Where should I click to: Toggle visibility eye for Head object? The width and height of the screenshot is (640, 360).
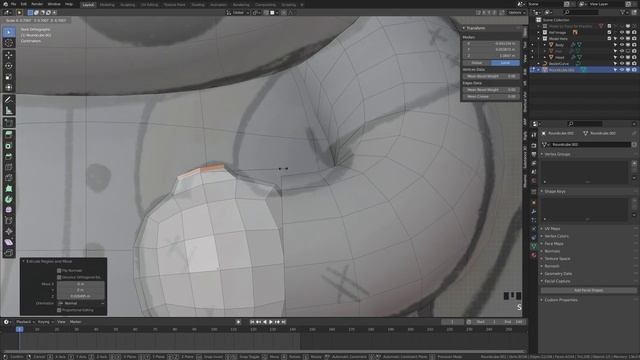622,58
